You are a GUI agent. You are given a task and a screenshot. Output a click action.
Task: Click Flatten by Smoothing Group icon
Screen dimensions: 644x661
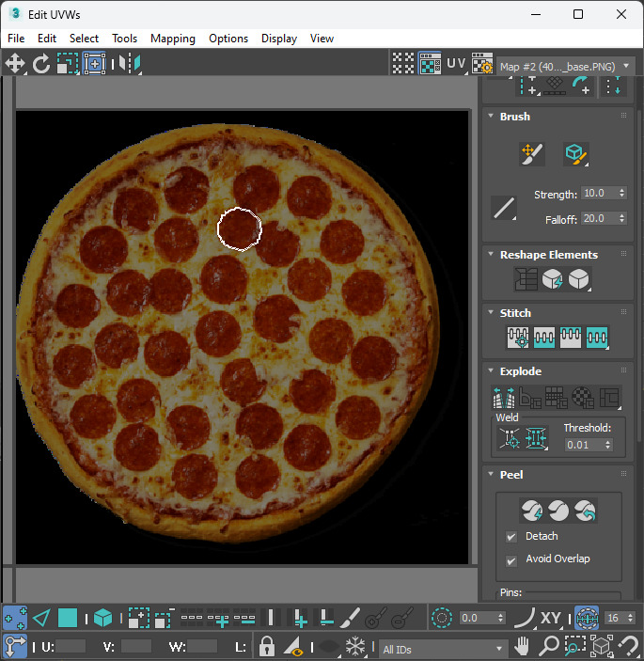pos(557,398)
